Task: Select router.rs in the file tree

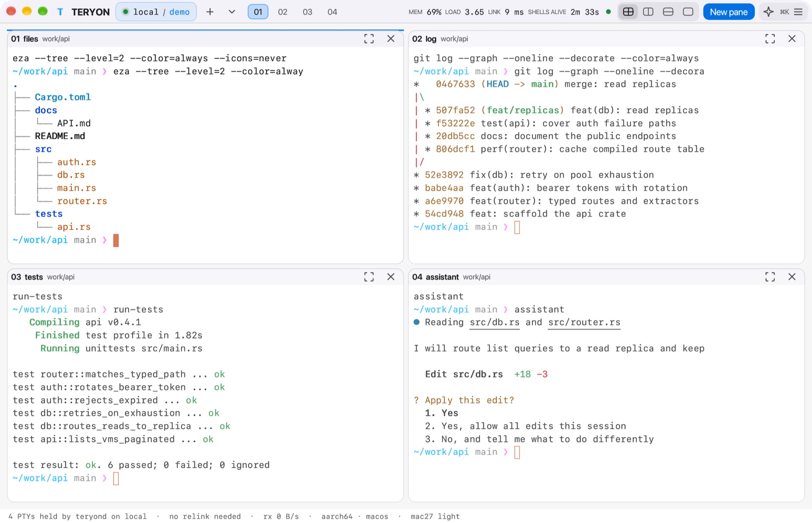Action: 82,201
